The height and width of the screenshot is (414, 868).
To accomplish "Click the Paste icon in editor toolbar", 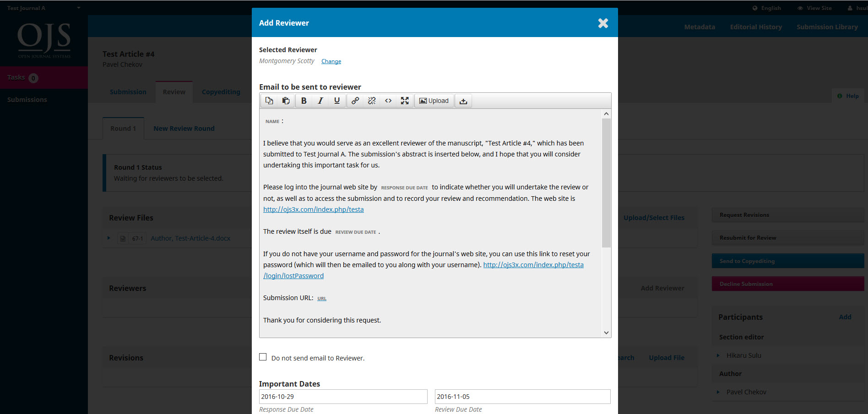I will point(286,101).
